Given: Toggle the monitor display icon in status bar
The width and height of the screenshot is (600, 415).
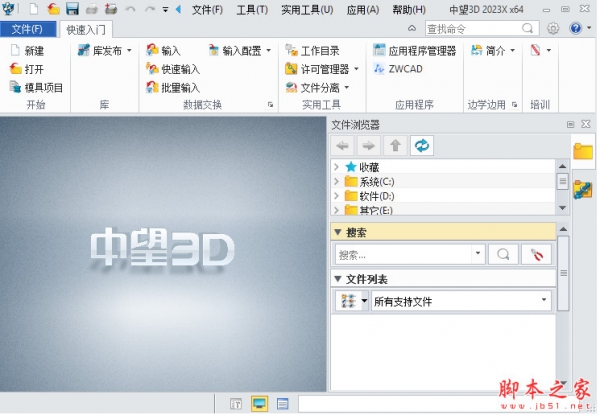Looking at the screenshot, I should pos(259,404).
